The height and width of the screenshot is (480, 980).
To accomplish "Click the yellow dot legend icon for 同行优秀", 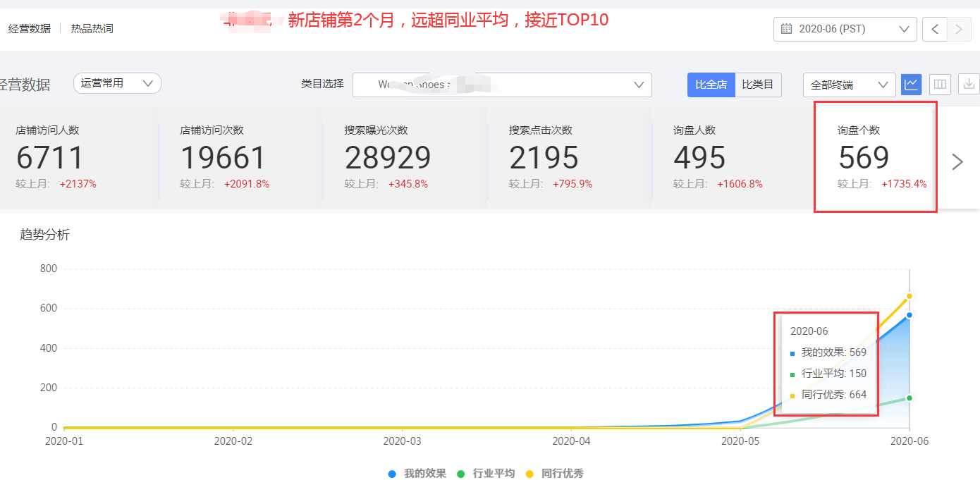I will pyautogui.click(x=532, y=473).
